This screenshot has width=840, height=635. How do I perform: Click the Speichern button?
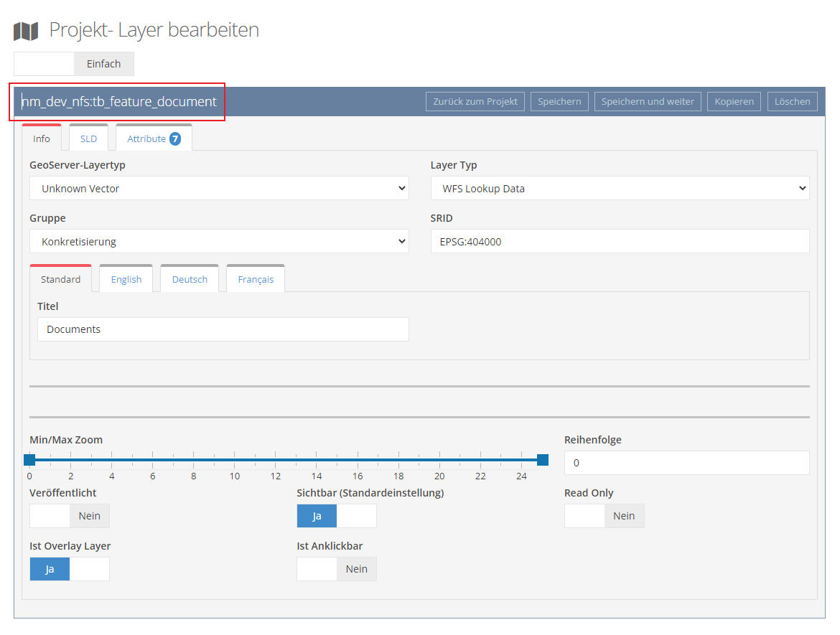click(x=559, y=102)
